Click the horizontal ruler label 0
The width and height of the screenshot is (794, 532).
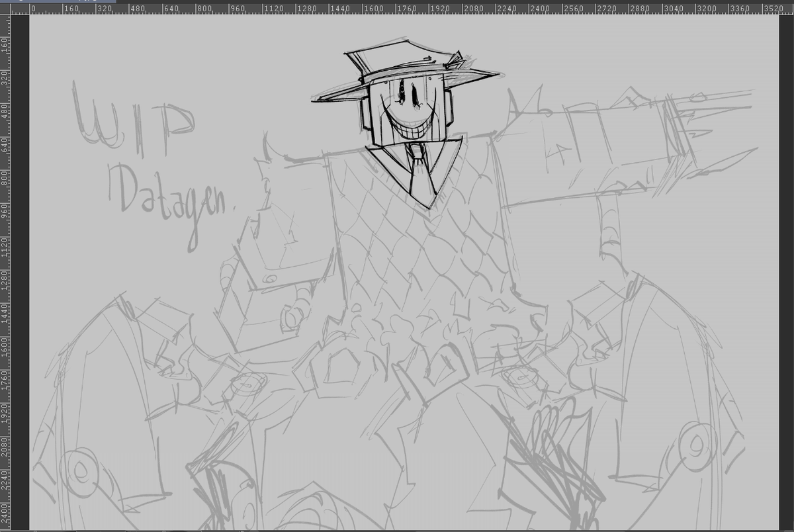(32, 9)
